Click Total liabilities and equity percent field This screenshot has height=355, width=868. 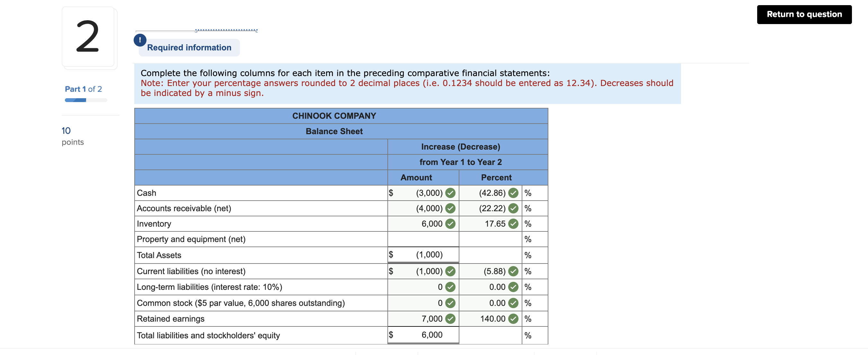pos(490,335)
